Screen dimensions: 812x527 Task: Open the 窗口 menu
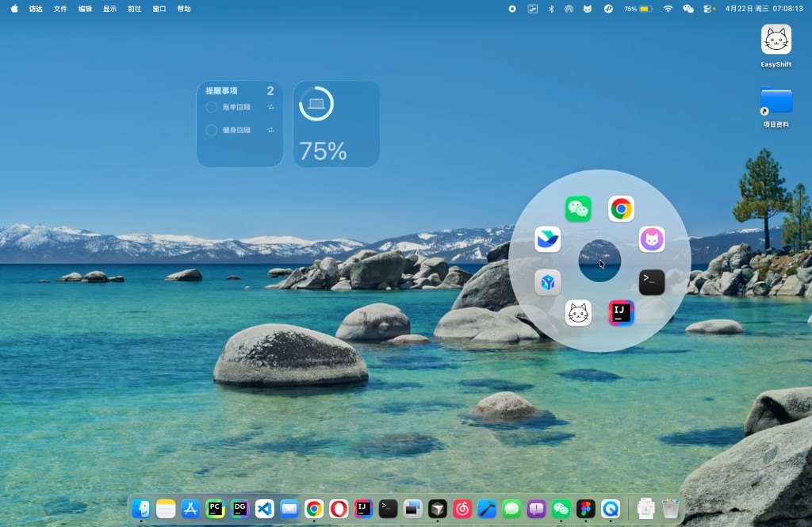coord(159,9)
